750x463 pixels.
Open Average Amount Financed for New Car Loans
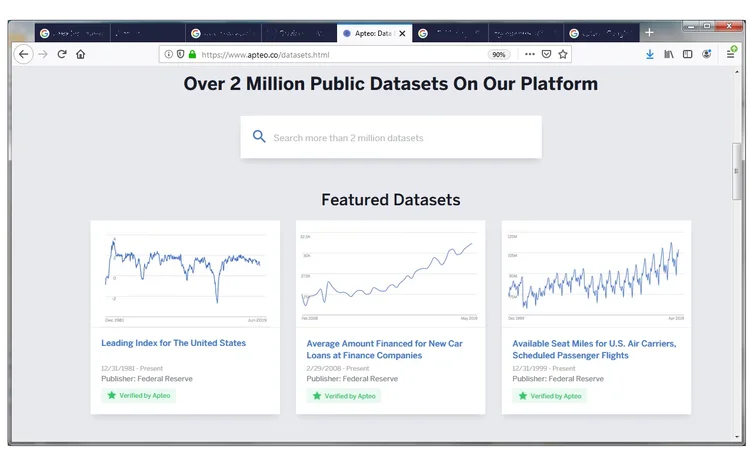pos(385,349)
